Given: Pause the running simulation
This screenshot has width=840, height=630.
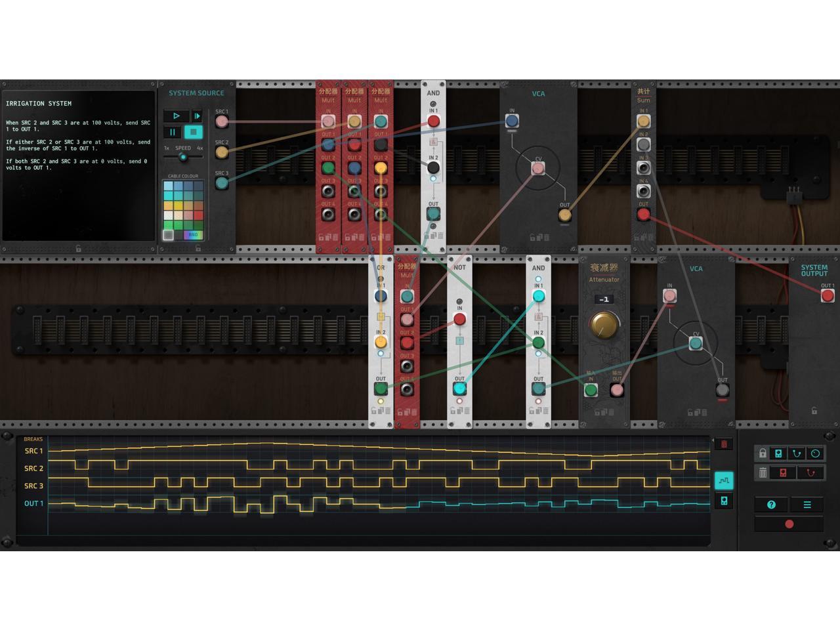Looking at the screenshot, I should (x=173, y=132).
